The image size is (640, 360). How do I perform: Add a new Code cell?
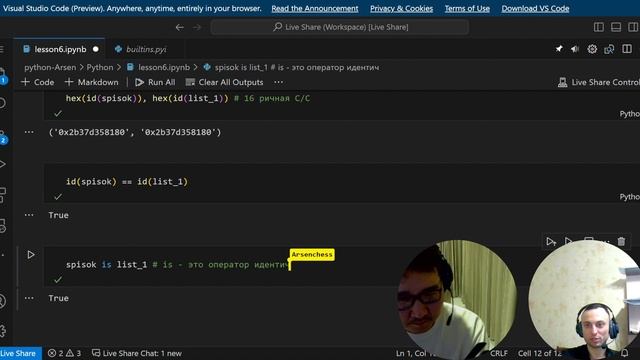point(38,82)
